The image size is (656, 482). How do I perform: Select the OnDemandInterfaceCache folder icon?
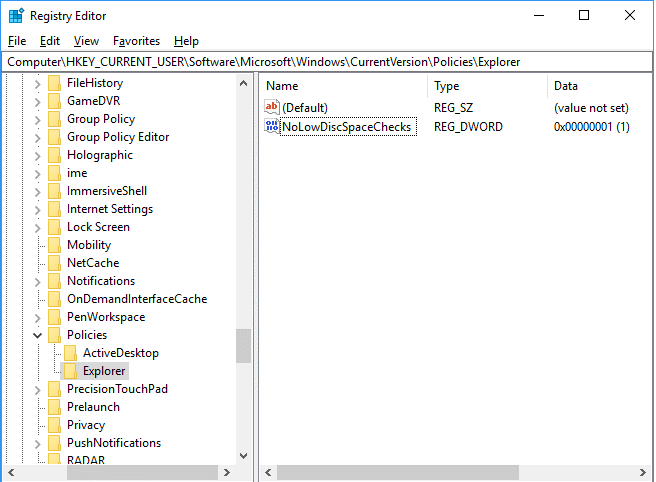(54, 299)
